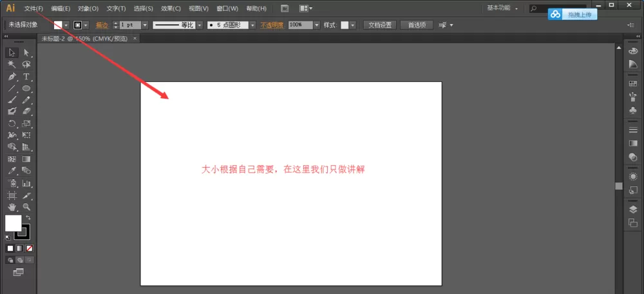The height and width of the screenshot is (294, 644).
Task: Open the 100% opacity dropdown arrow
Action: pos(317,26)
